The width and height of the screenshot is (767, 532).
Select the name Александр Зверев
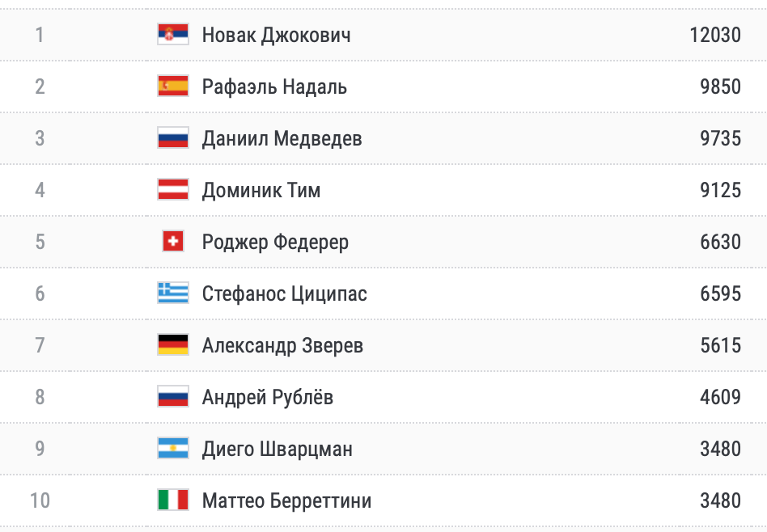pyautogui.click(x=282, y=345)
